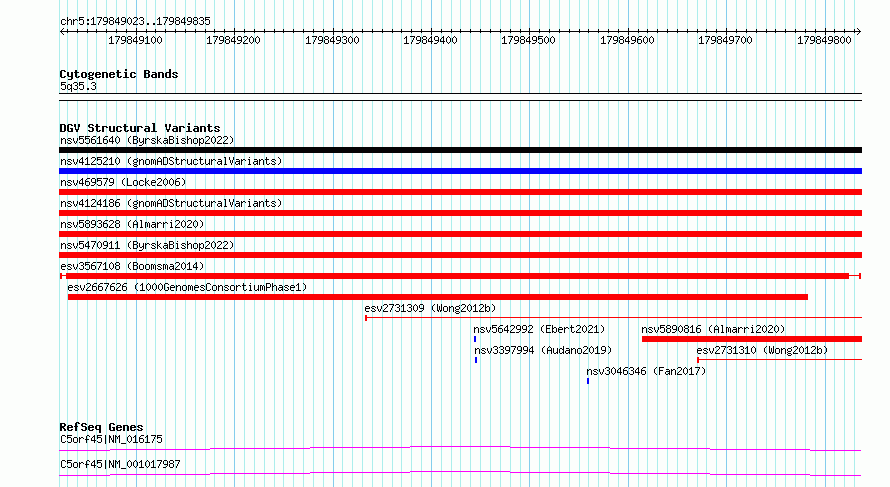Open the nsv5890816 (Almarri2020) label
This screenshot has width=890, height=487.
click(x=713, y=329)
